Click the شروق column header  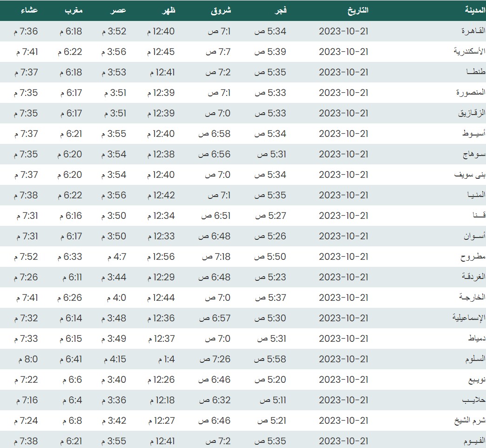(x=221, y=10)
